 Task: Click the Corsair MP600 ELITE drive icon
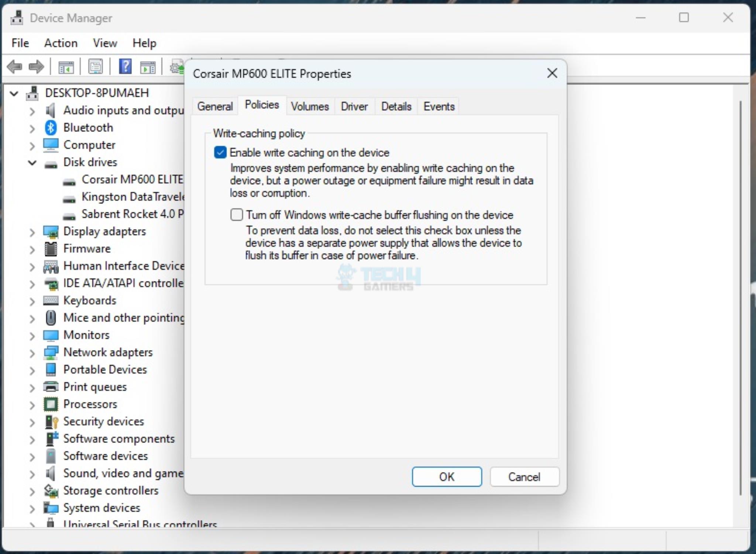pos(69,181)
